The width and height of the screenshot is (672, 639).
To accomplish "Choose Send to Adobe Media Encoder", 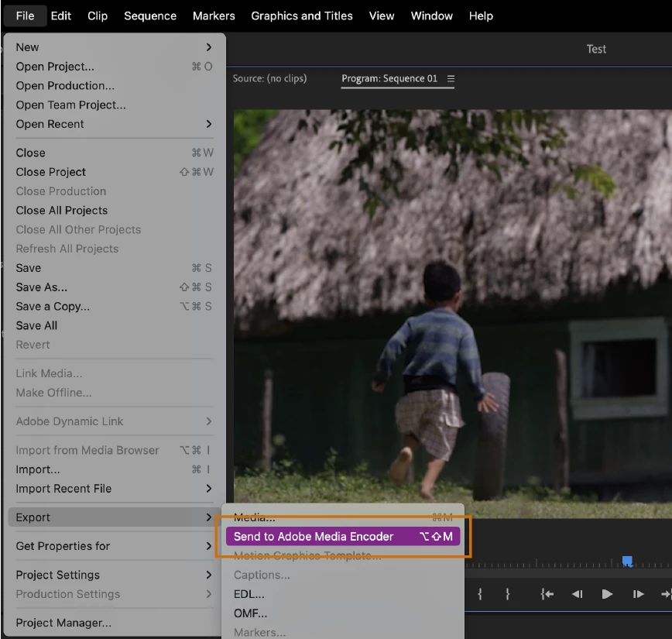I will (x=343, y=537).
